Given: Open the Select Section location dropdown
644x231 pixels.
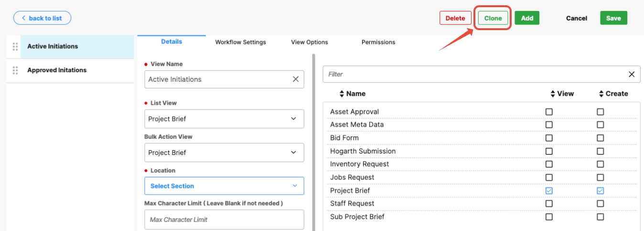Looking at the screenshot, I should pyautogui.click(x=224, y=186).
